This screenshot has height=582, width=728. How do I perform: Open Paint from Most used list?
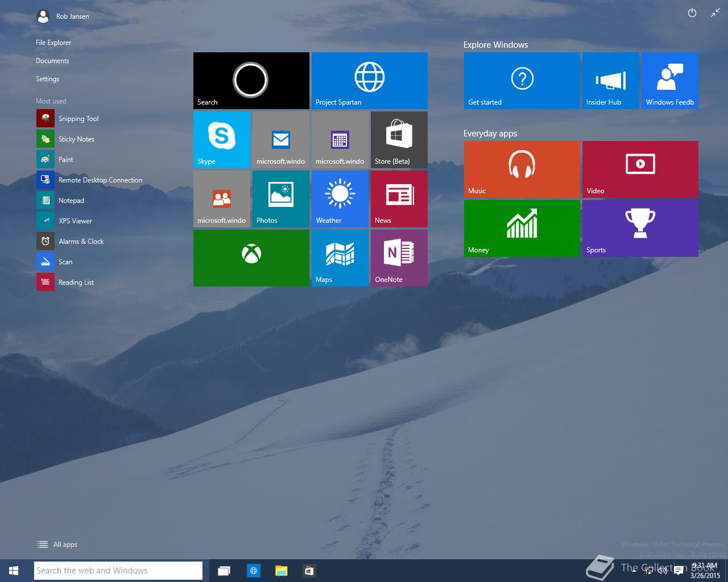55,160
